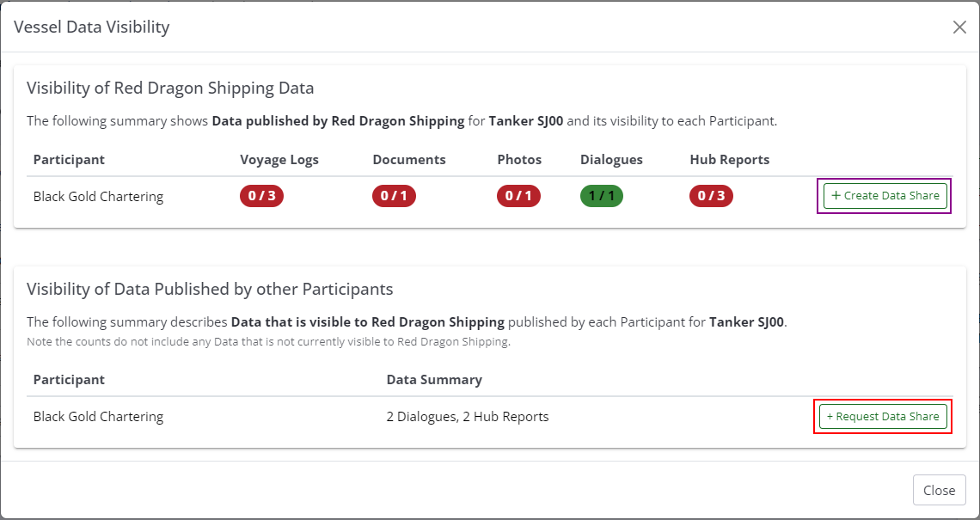Select Black Gold Chartering in the other Participants table
980x520 pixels.
pyautogui.click(x=98, y=417)
